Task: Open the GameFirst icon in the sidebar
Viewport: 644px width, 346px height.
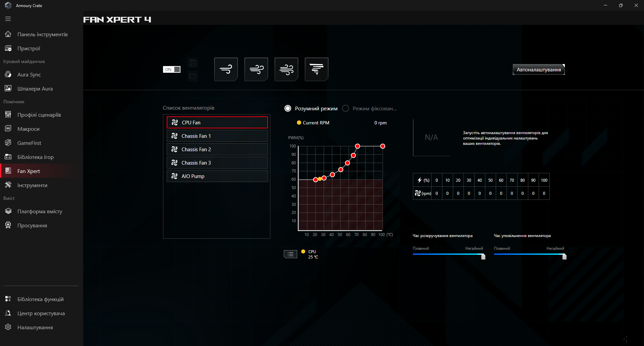Action: tap(8, 143)
